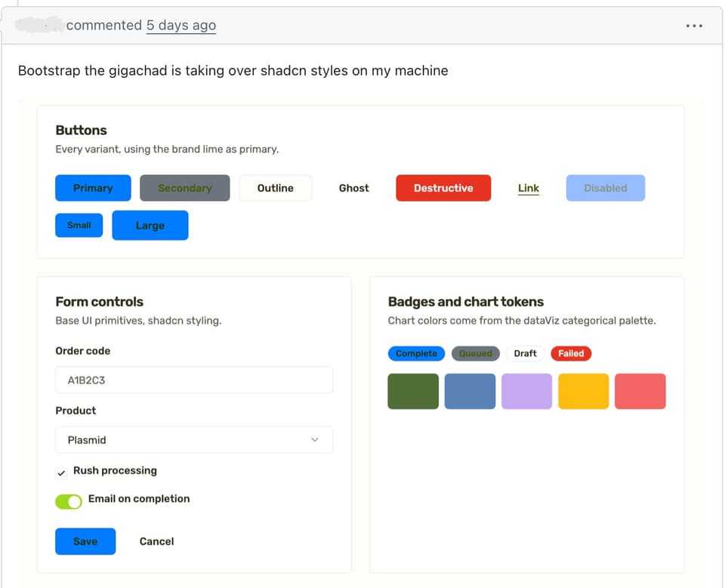Screen dimensions: 725x588
Task: Click the Plasmid dropdown chevron arrow
Action: [x=314, y=439]
